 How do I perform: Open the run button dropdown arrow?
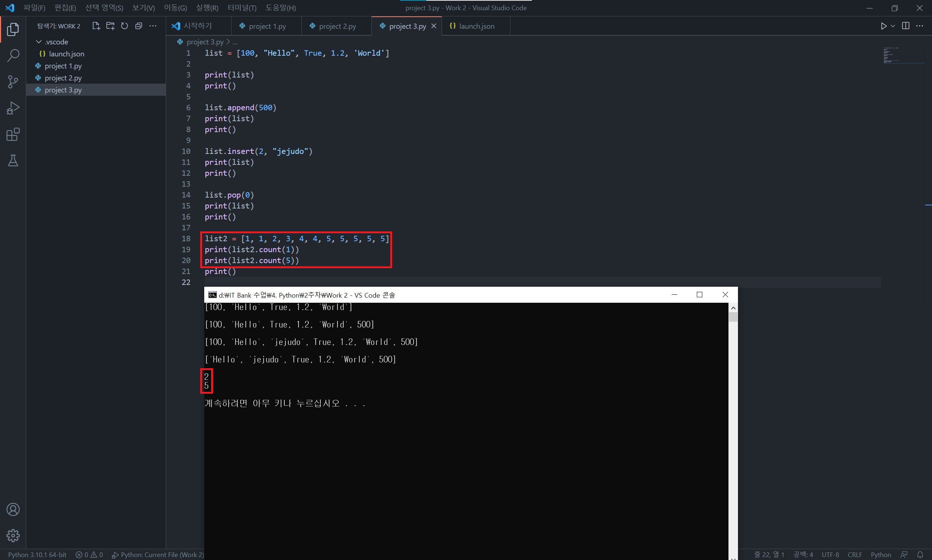(x=893, y=26)
